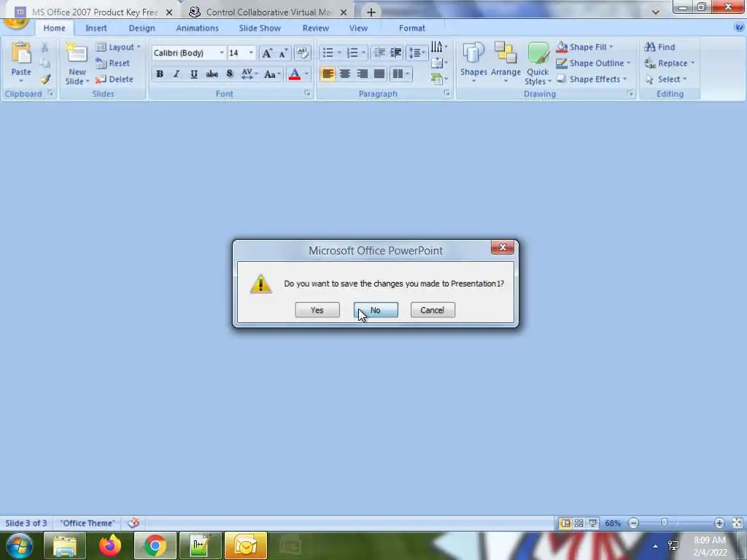Click the Clear All Formatting icon
The height and width of the screenshot is (560, 747).
click(x=302, y=52)
